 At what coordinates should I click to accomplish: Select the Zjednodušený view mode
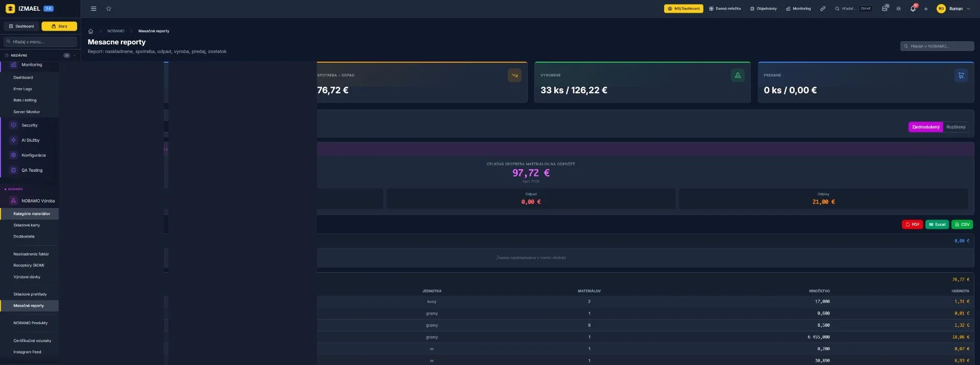tap(925, 127)
